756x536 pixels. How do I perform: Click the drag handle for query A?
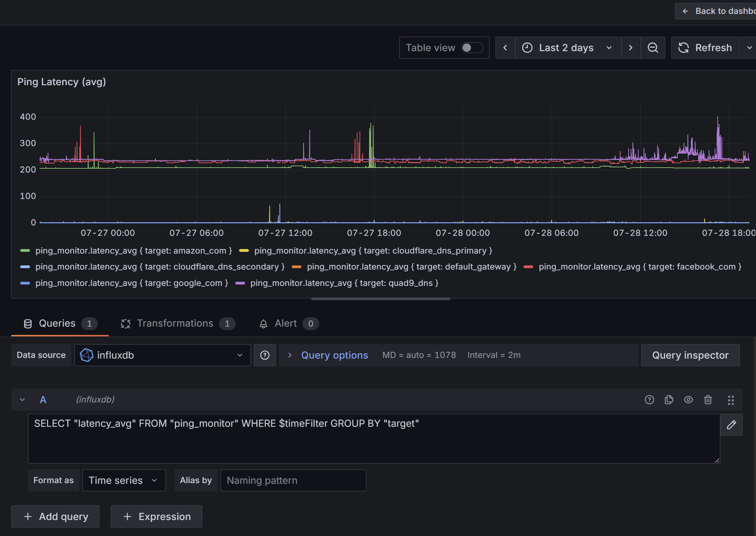click(731, 400)
